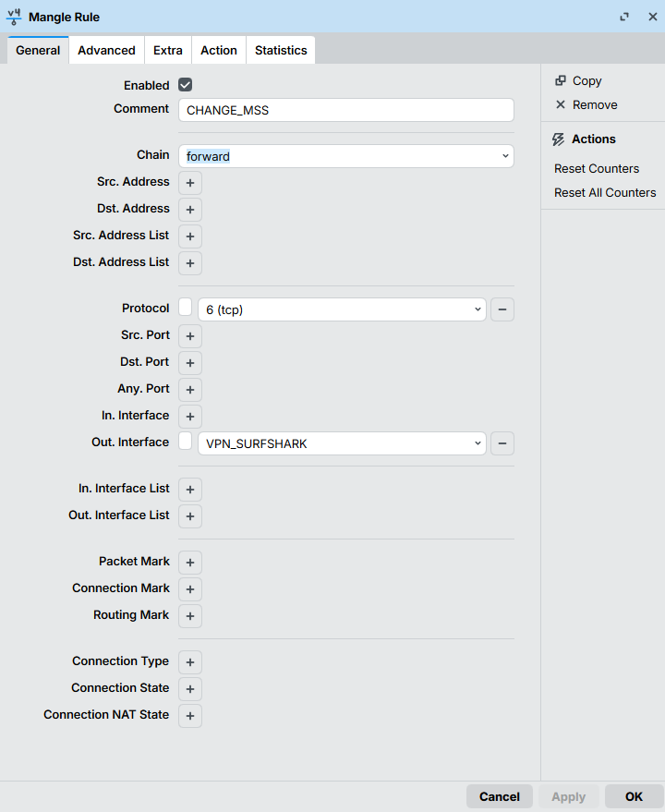This screenshot has width=665, height=812.
Task: Add Connection State with plus icon
Action: (190, 689)
